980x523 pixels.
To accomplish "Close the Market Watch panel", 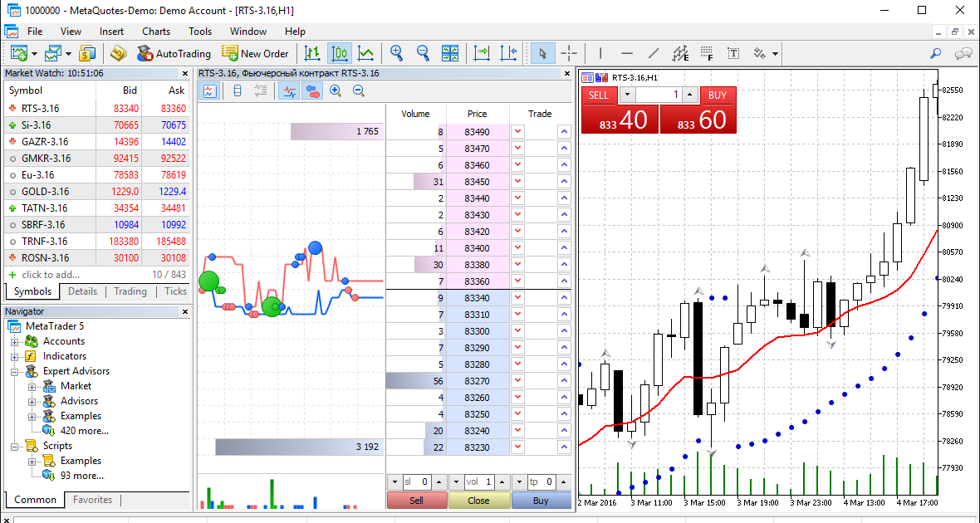I will click(x=185, y=73).
